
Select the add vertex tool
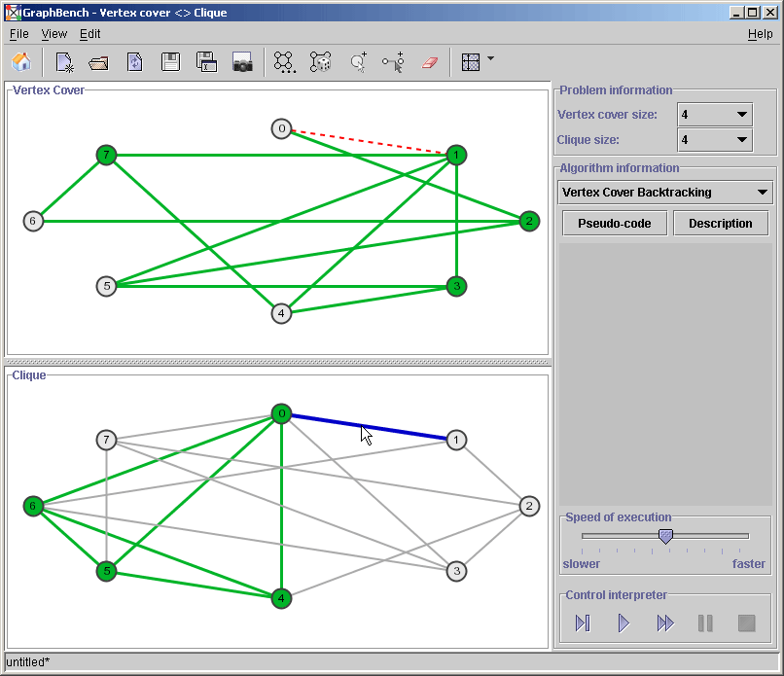[x=359, y=62]
